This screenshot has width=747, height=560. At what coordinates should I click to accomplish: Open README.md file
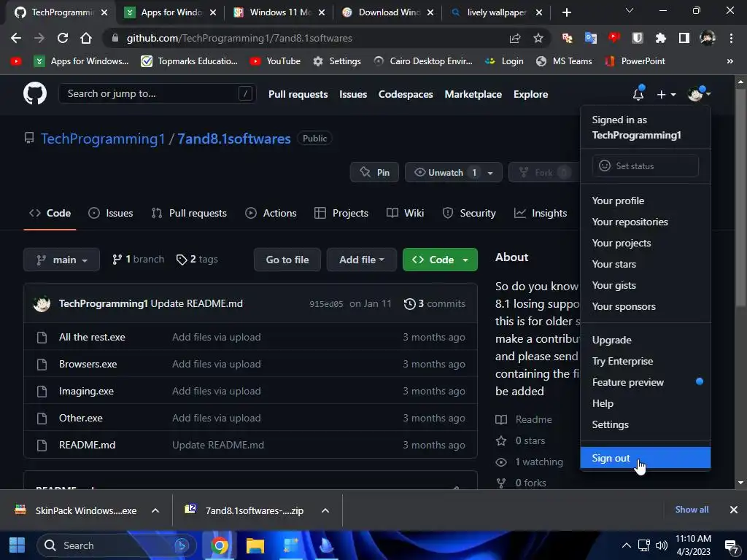[88, 445]
